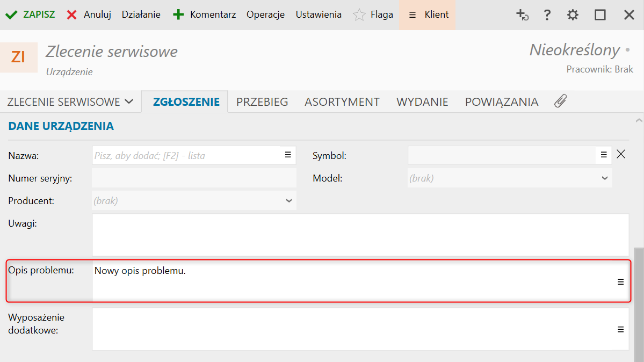The width and height of the screenshot is (644, 362).
Task: Open the Klient menu
Action: coord(428,15)
